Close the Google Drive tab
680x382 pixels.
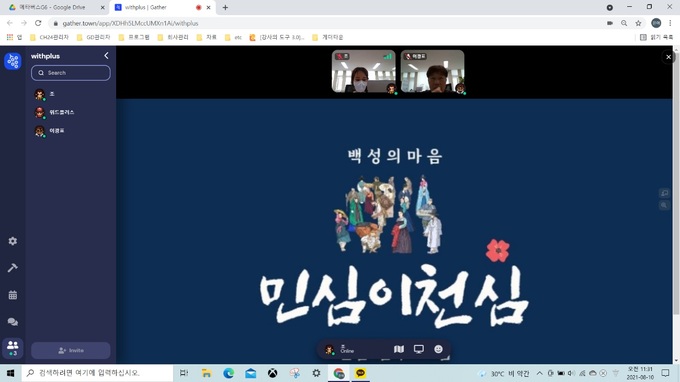[103, 7]
